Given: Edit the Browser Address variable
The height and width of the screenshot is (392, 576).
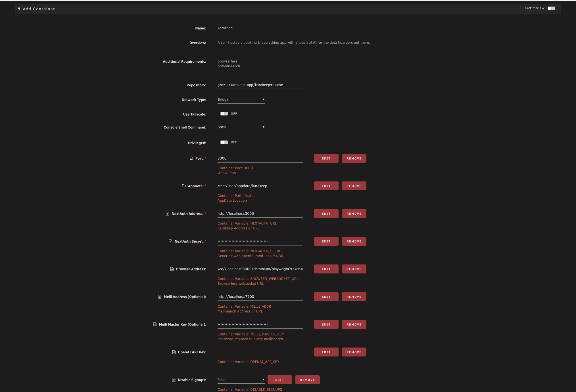Looking at the screenshot, I should coord(326,269).
